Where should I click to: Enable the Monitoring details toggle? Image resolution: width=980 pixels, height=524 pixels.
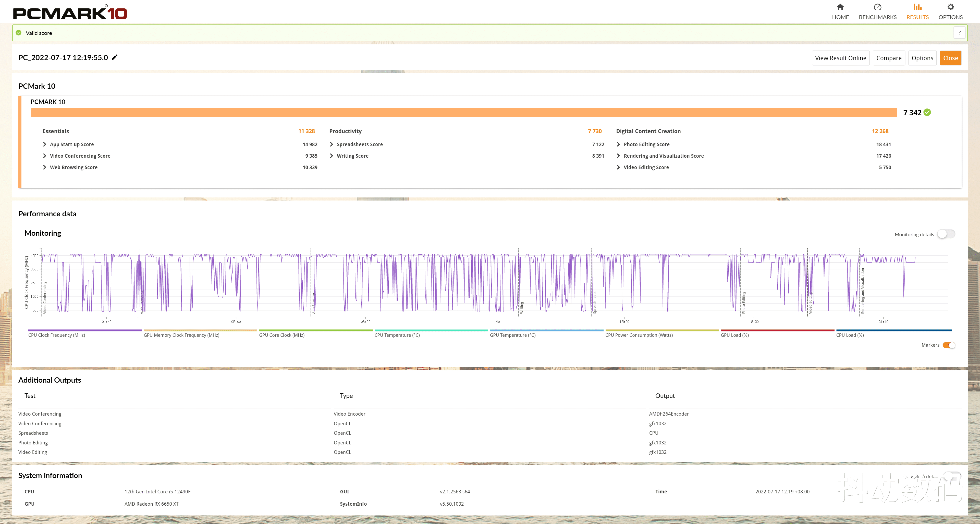tap(946, 234)
